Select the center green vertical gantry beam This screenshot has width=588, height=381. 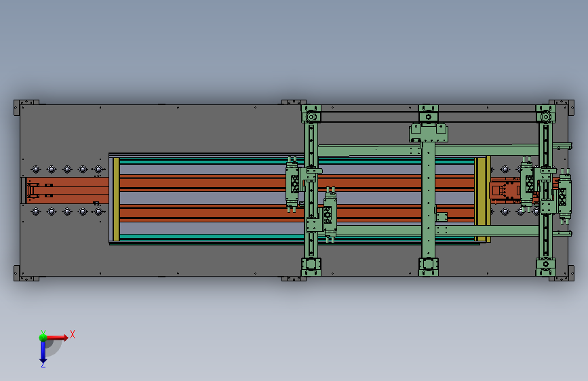tap(428, 199)
